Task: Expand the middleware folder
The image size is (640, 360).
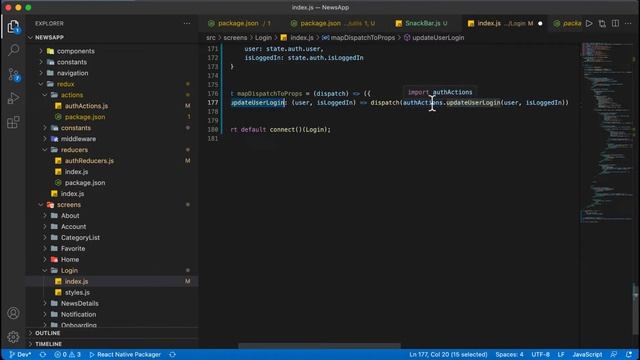Action: [78, 139]
